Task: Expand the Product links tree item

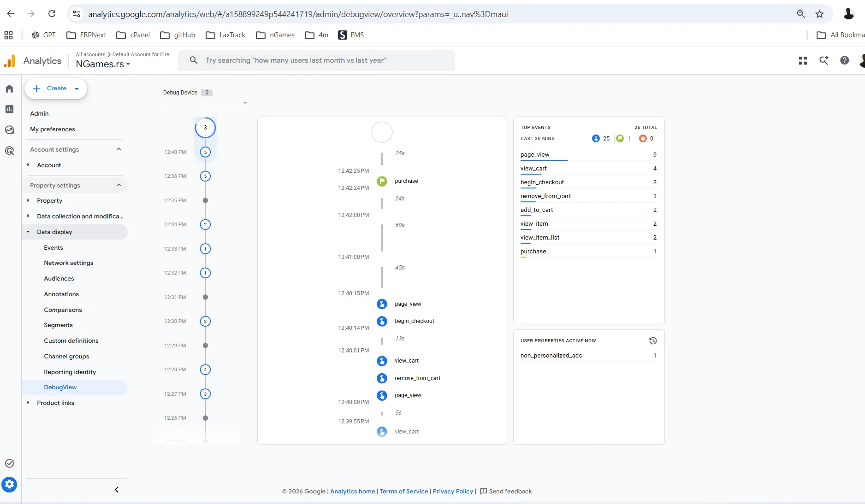Action: coord(28,403)
